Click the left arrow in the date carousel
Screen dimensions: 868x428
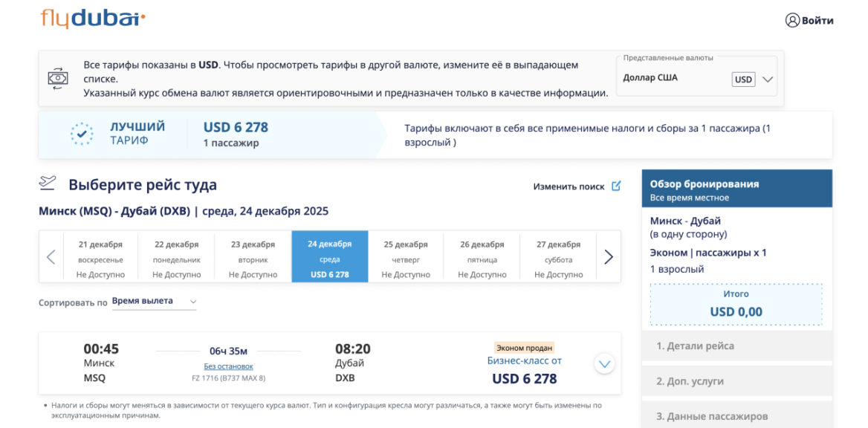[x=51, y=256]
